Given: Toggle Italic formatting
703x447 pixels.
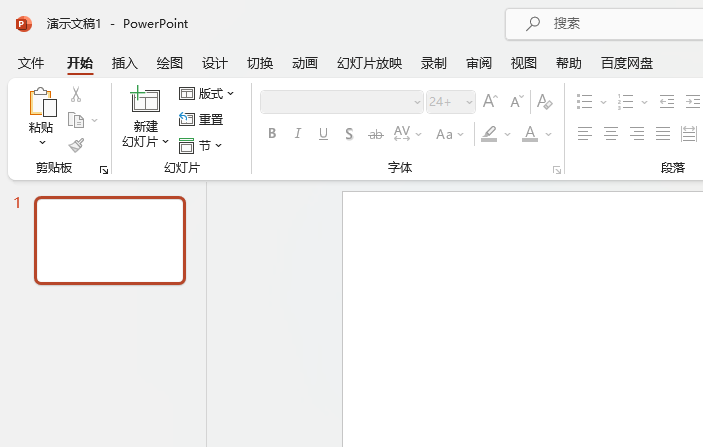Looking at the screenshot, I should (297, 134).
